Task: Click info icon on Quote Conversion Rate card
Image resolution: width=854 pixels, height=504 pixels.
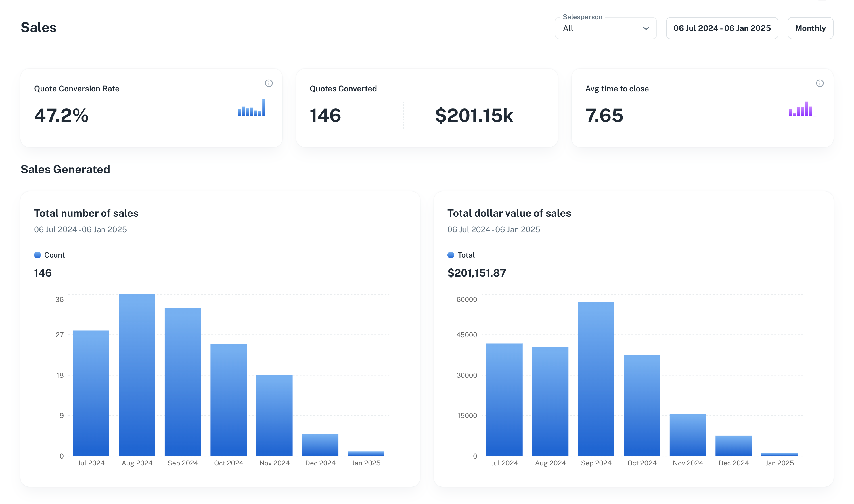Action: (269, 83)
